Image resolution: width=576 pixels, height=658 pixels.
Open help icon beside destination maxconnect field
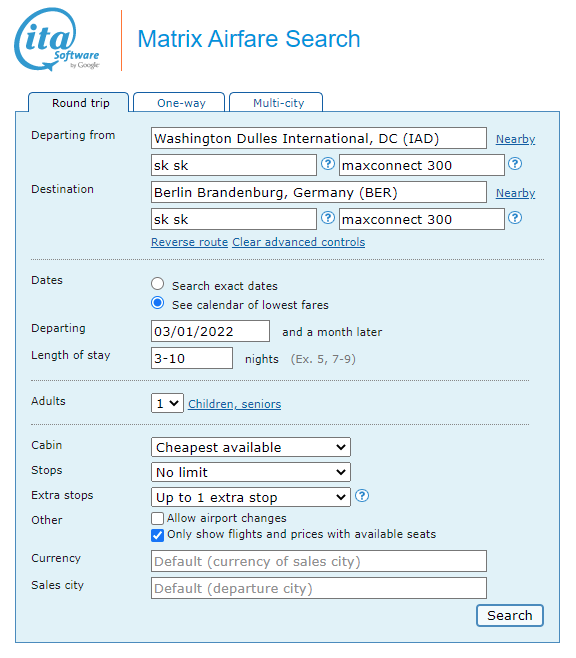point(515,217)
